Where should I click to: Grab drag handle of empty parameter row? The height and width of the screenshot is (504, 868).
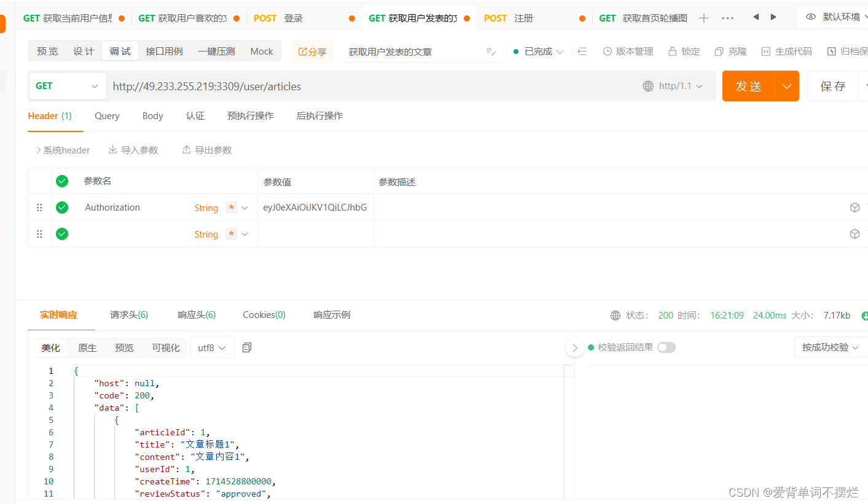39,234
